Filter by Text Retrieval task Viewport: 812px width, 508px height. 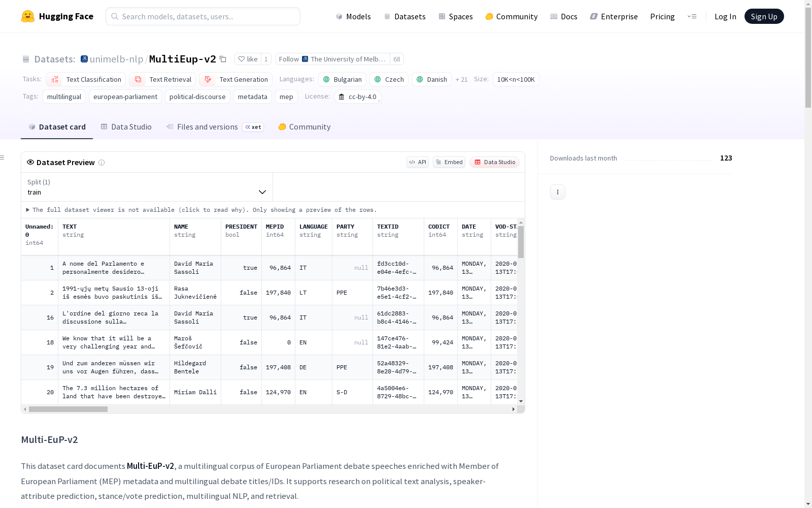[162, 79]
